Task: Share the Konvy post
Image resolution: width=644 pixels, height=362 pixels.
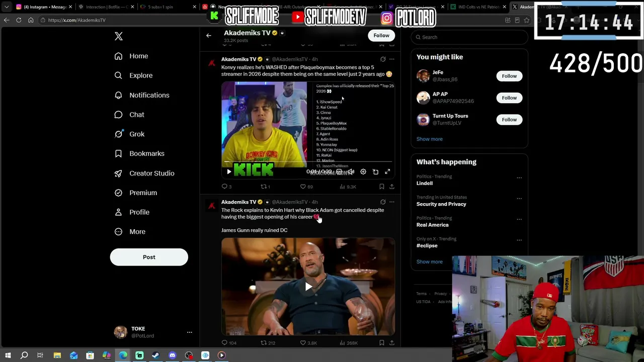Action: tap(392, 187)
